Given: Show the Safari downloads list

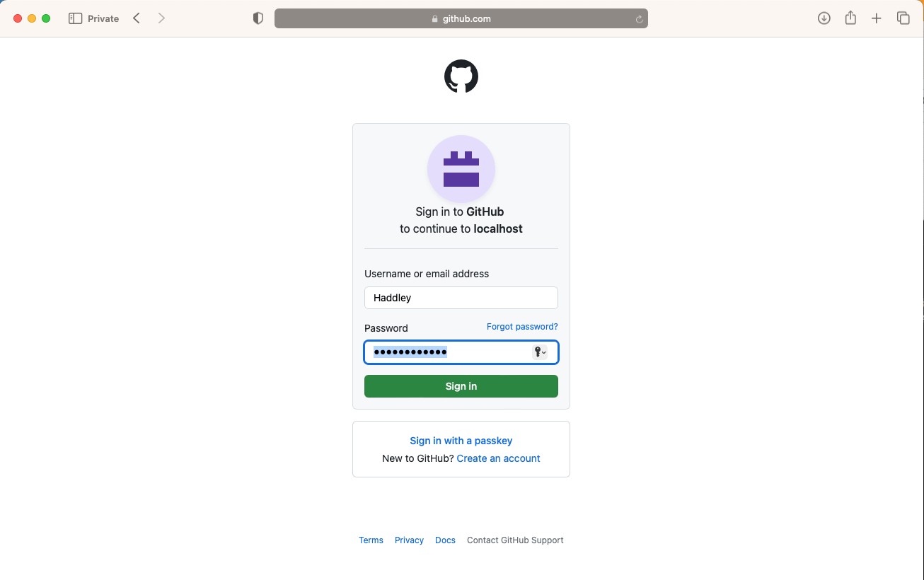Looking at the screenshot, I should [824, 18].
